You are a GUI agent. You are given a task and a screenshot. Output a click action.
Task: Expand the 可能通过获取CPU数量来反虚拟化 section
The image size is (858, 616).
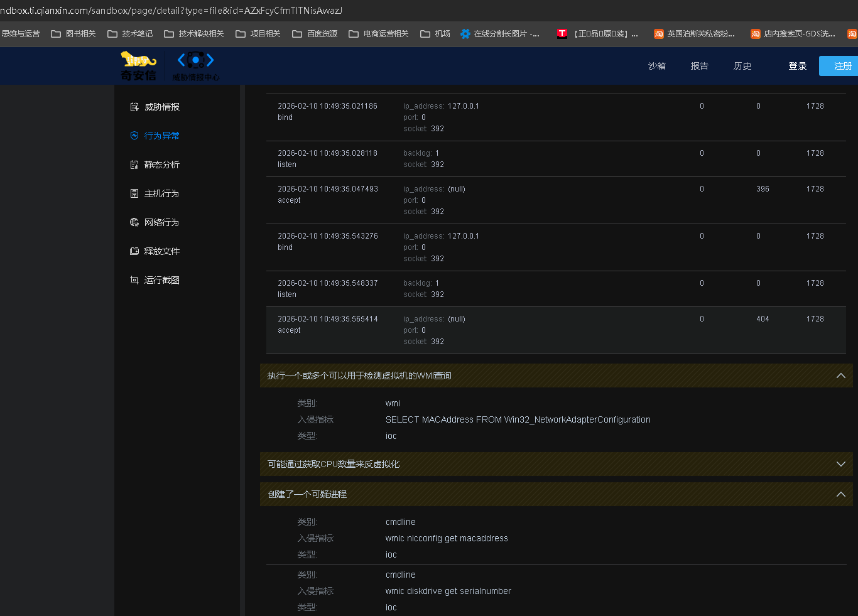840,464
